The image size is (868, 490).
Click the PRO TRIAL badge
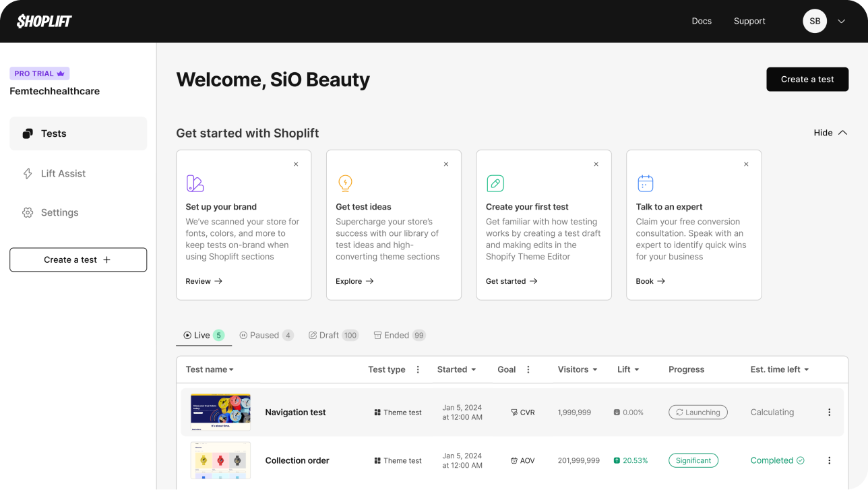40,73
